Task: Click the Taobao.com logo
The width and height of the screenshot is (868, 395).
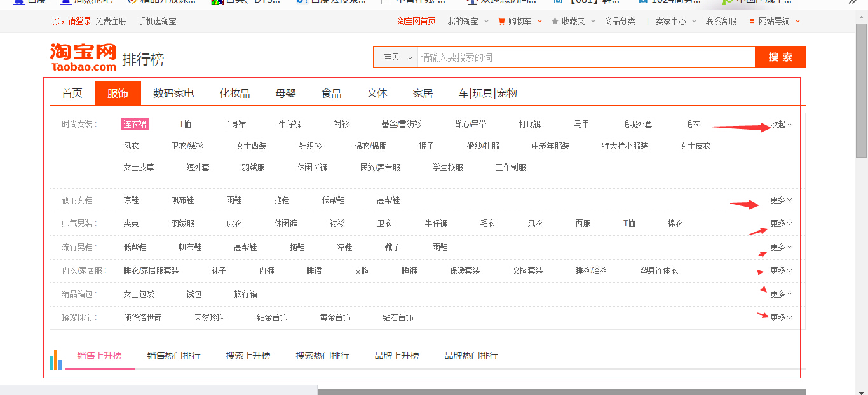Action: 83,57
